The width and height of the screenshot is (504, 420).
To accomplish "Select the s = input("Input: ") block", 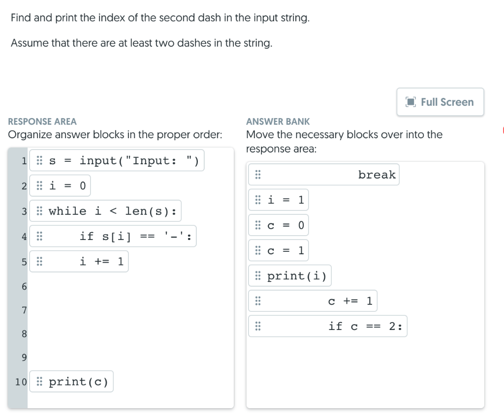I will [x=117, y=160].
